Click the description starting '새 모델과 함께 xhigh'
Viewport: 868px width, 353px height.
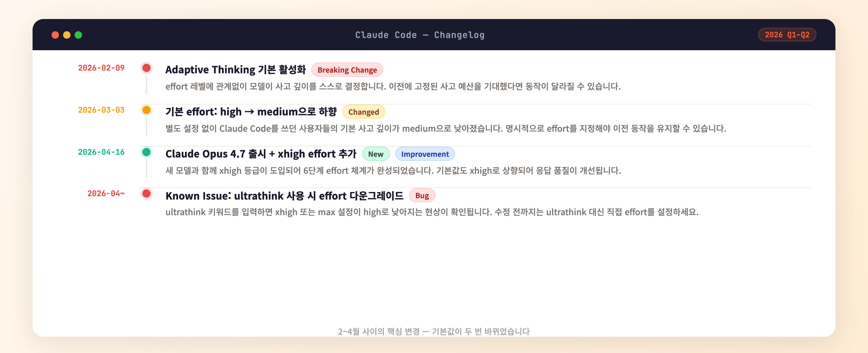(393, 171)
